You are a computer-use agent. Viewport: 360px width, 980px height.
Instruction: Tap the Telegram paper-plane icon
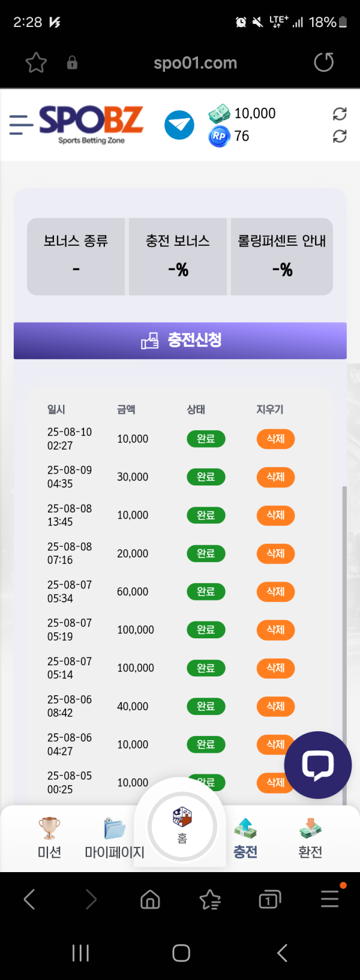179,125
